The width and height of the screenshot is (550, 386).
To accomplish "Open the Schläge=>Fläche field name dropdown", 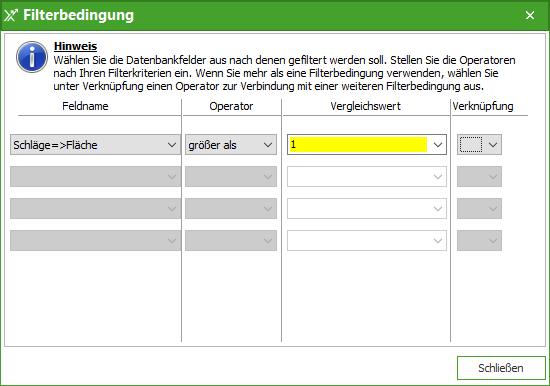I will pos(95,145).
